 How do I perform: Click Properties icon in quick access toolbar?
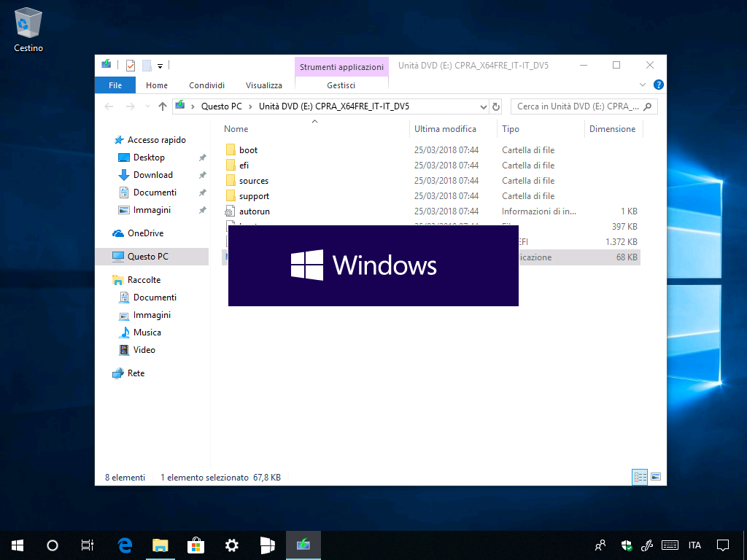[x=131, y=65]
